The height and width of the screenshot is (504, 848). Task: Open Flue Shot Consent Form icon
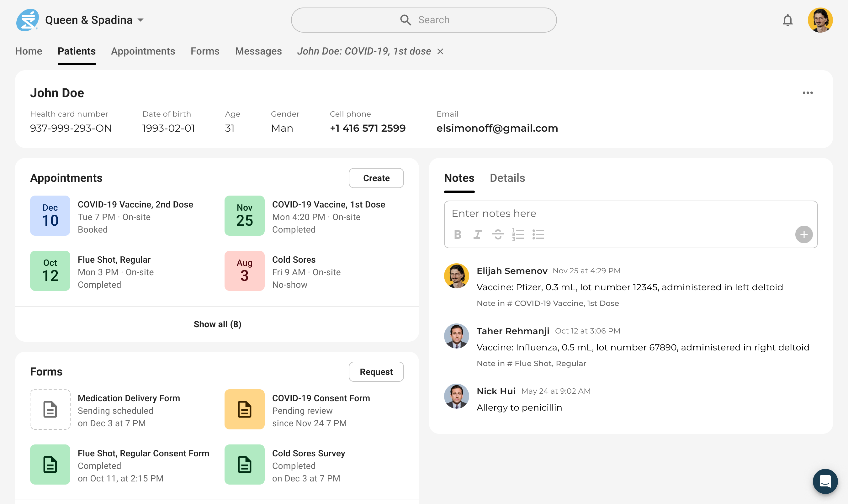(x=50, y=464)
